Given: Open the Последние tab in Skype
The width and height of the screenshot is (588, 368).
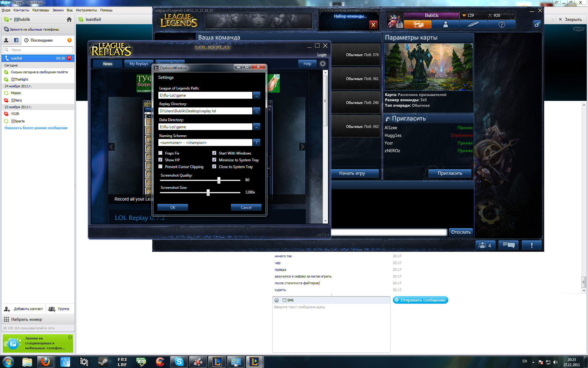Looking at the screenshot, I should click(41, 40).
